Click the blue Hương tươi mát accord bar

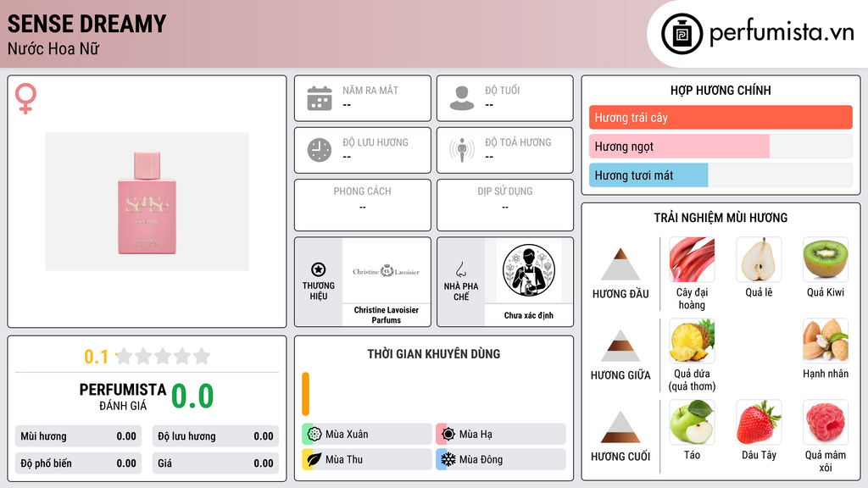[648, 175]
